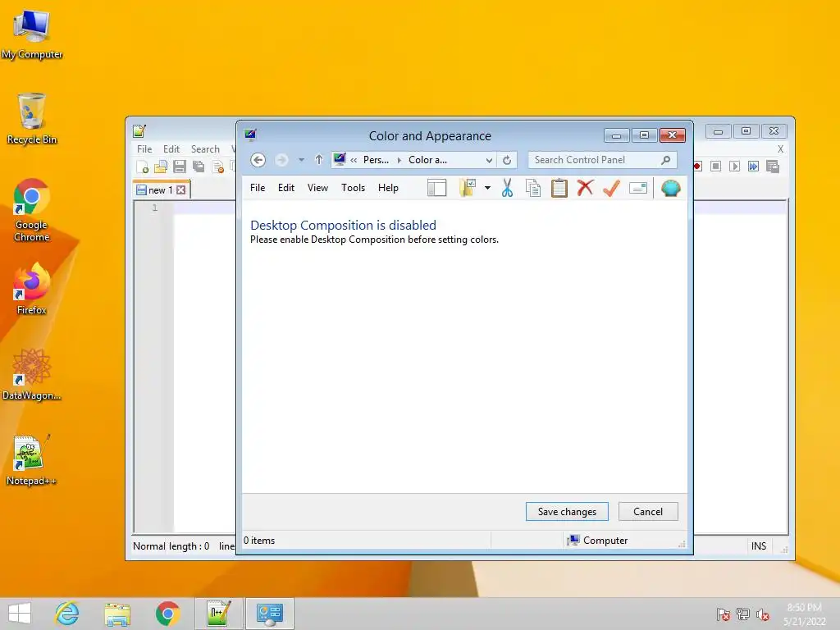Viewport: 840px width, 630px height.
Task: Click the Chrome icon on the taskbar
Action: [x=167, y=614]
